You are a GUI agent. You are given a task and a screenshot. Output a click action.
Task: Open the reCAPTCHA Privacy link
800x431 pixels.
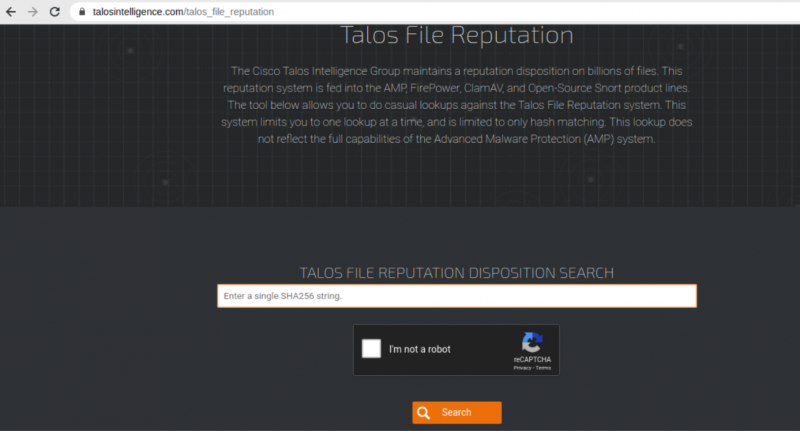pyautogui.click(x=522, y=368)
